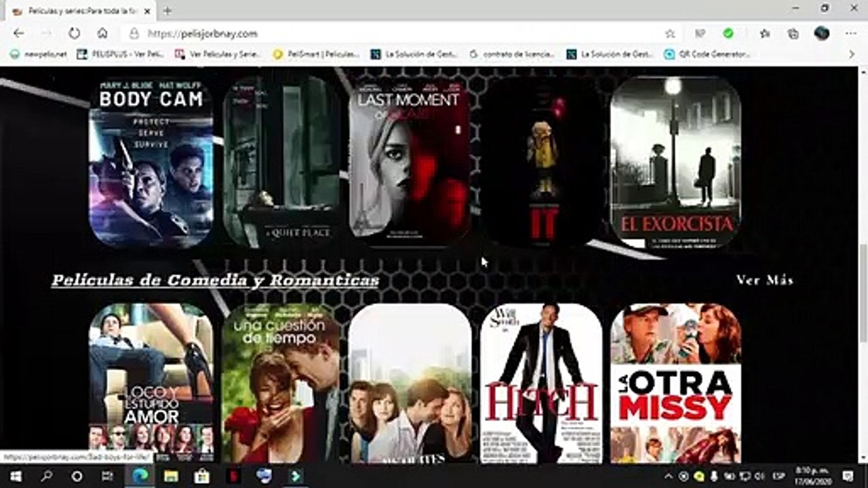Viewport: 868px width, 488px height.
Task: Open the newpelis.net bookmark
Action: coord(38,54)
